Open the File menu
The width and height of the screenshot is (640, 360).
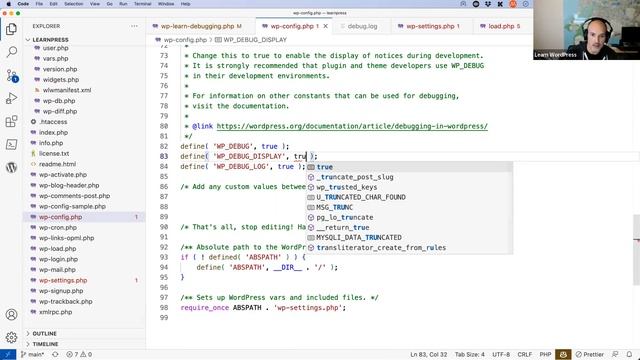[x=39, y=4]
